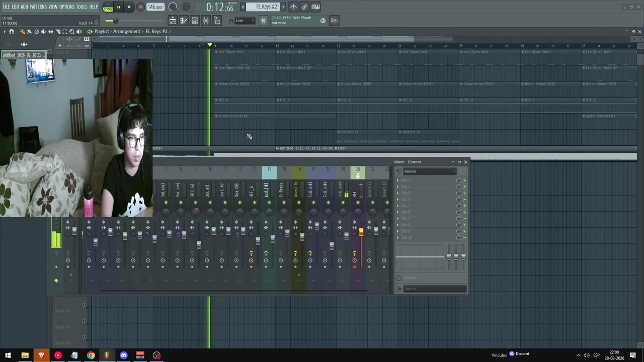Mute mixer track 14 green light
The height and width of the screenshot is (362, 644).
[269, 203]
